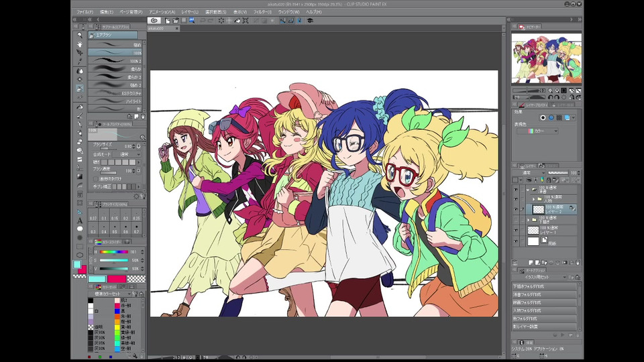Adjust the hue slider in the color panel
Viewport: 644px width, 362px height.
click(114, 252)
